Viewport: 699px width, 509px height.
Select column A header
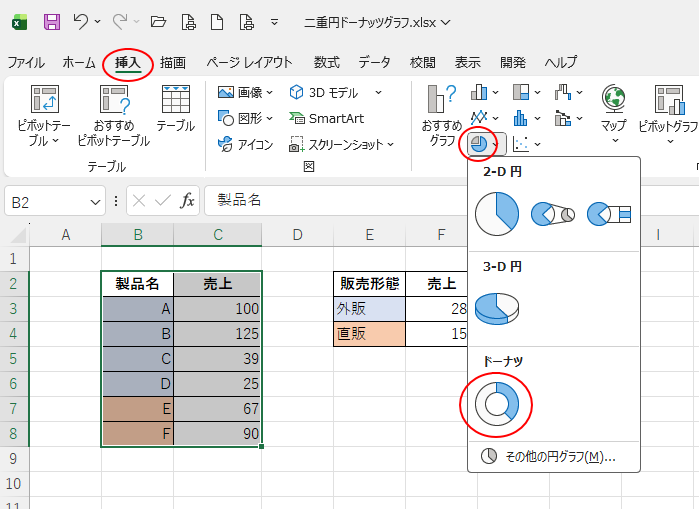point(66,234)
